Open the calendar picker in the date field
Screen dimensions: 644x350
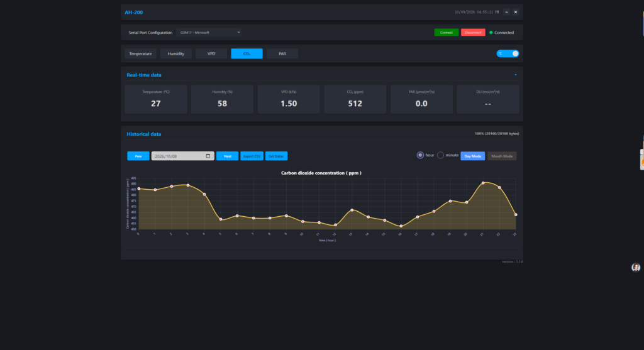point(208,156)
